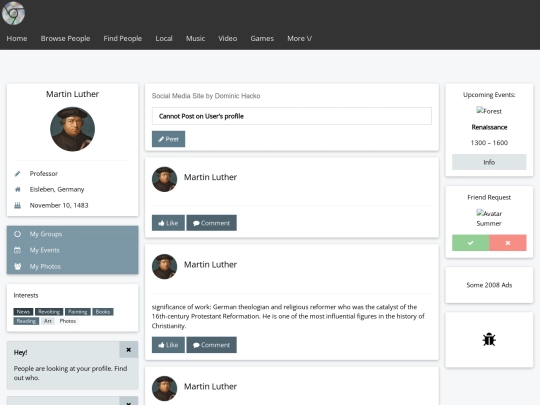The height and width of the screenshot is (405, 540).
Task: Click 'Social Media Site by Dominic Hacko' text
Action: (x=206, y=96)
